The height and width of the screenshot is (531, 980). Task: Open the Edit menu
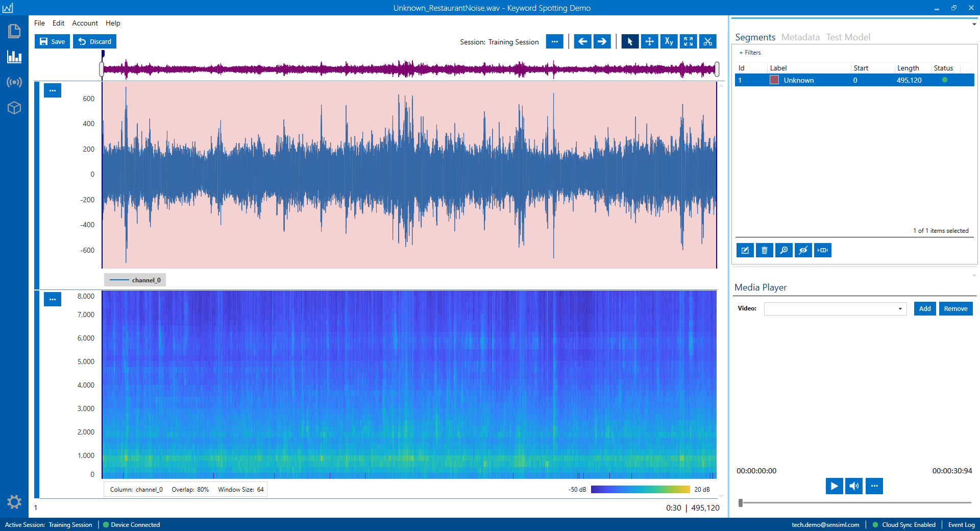click(x=58, y=23)
